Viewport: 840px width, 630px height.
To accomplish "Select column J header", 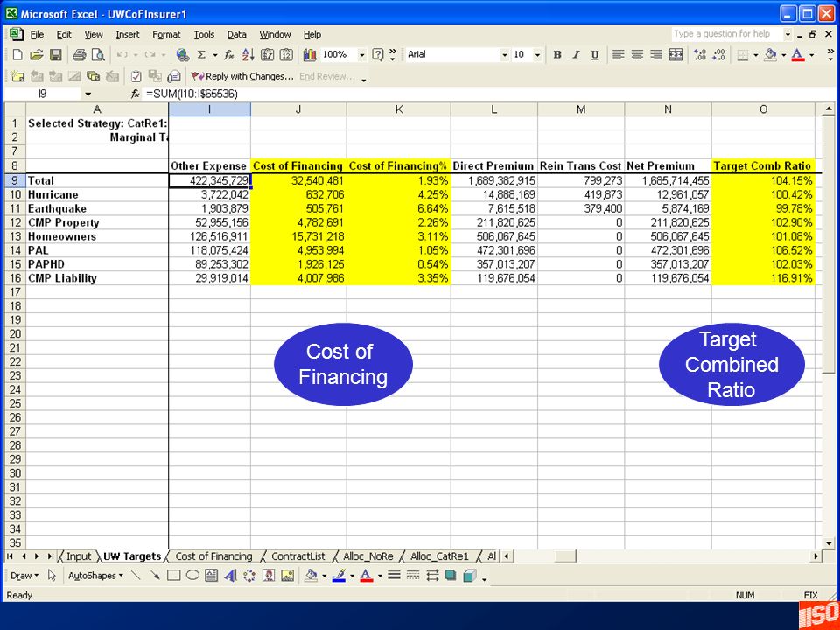I will pyautogui.click(x=298, y=109).
